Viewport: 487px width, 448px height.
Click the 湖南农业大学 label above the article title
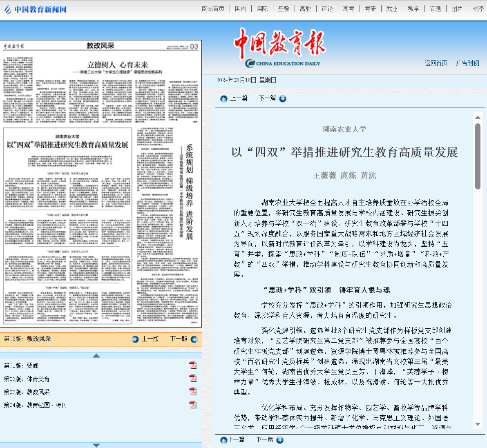pos(344,129)
